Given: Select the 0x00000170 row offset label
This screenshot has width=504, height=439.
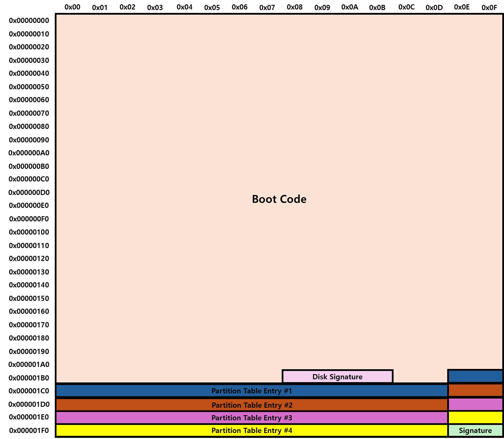Looking at the screenshot, I should pyautogui.click(x=29, y=325).
